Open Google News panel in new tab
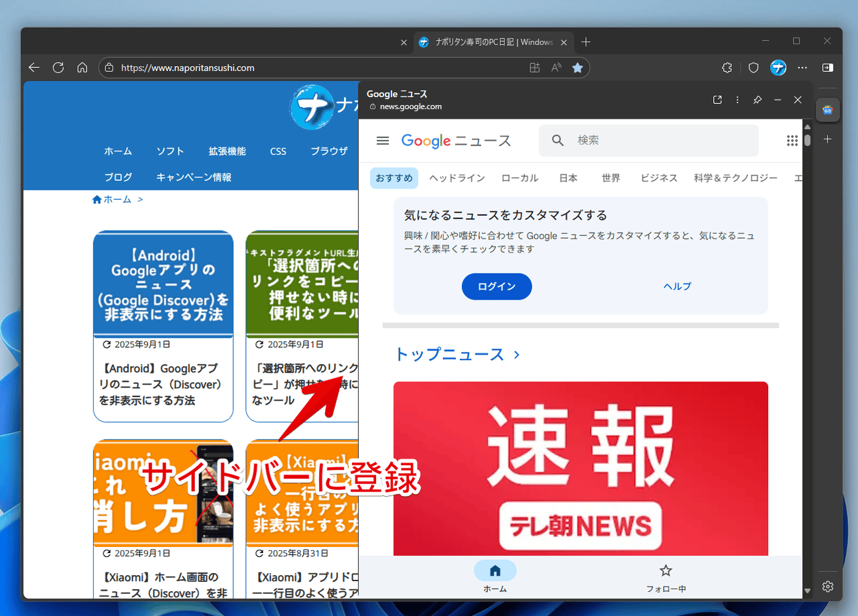Viewport: 858px width, 616px height. [x=717, y=100]
